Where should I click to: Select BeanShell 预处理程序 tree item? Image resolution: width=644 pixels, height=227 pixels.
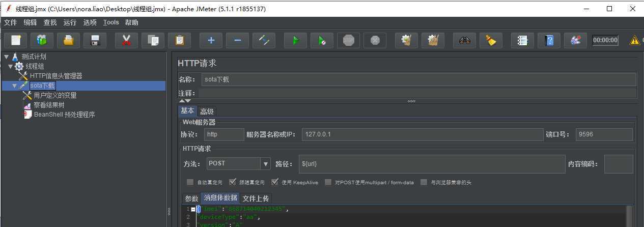64,115
